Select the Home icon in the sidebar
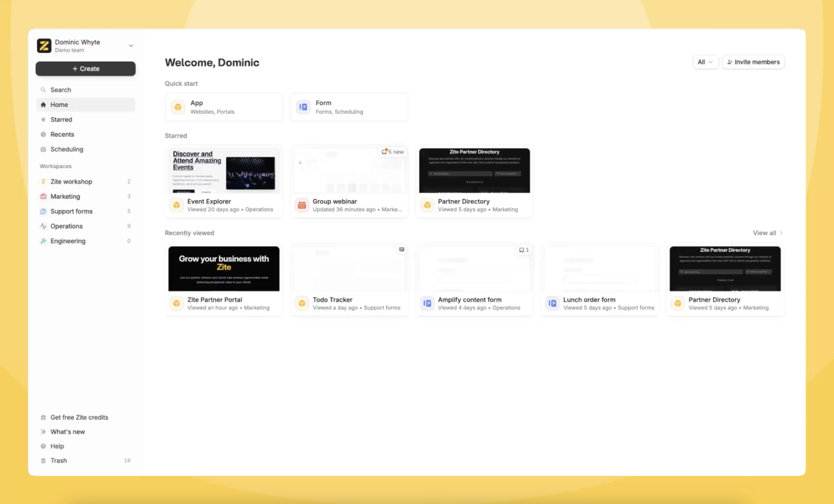The height and width of the screenshot is (504, 834). tap(43, 104)
